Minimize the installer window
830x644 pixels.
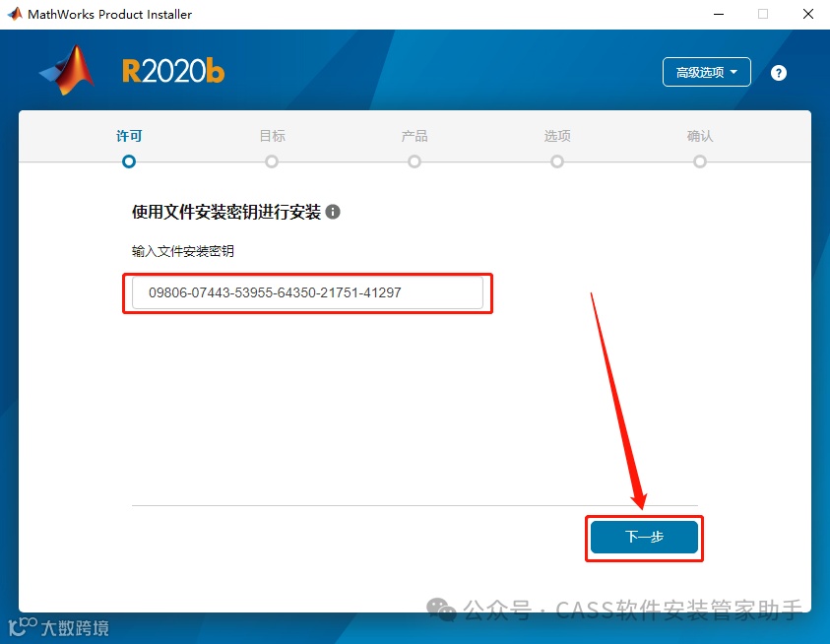pos(719,15)
